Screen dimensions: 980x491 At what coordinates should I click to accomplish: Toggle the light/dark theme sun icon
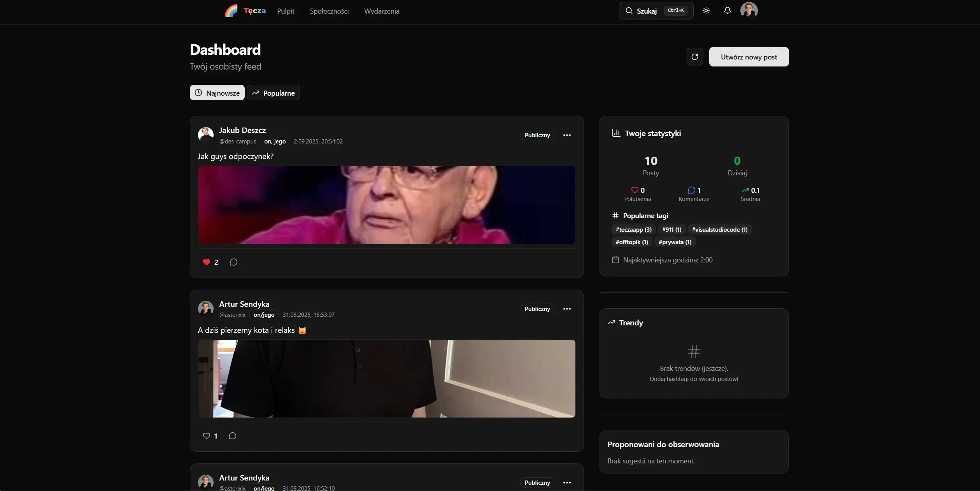pos(706,11)
